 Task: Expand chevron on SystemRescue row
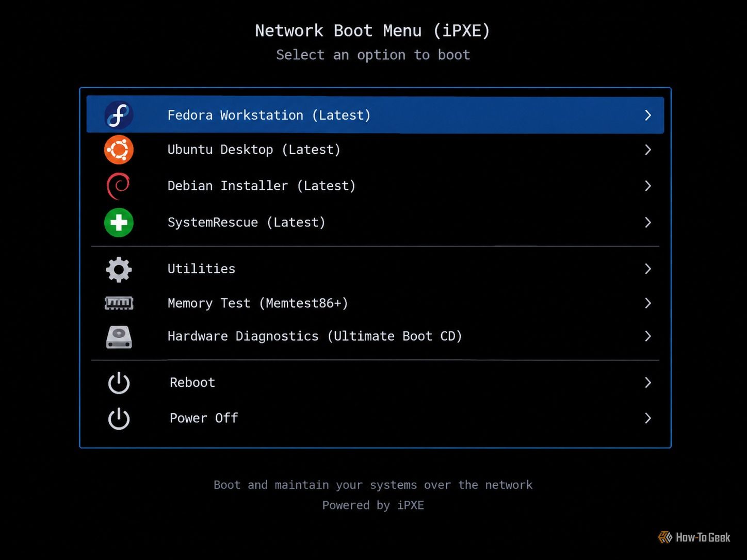click(x=648, y=222)
